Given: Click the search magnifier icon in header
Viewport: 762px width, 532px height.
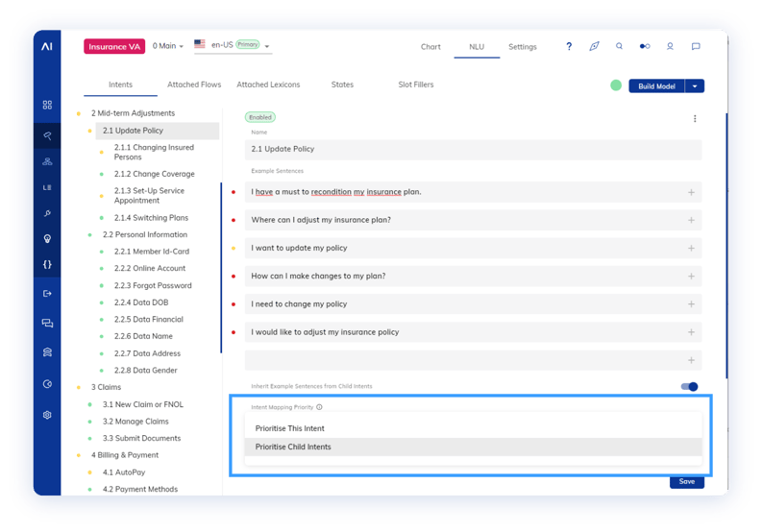Looking at the screenshot, I should coord(619,46).
